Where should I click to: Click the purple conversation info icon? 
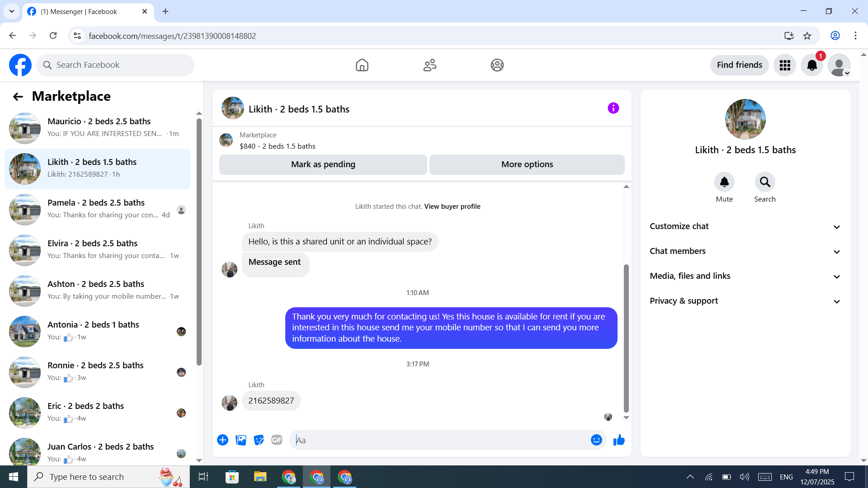[x=613, y=108]
